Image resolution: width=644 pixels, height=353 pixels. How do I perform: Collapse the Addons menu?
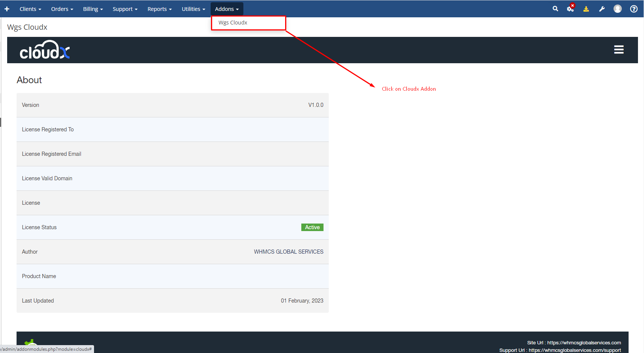tap(227, 9)
